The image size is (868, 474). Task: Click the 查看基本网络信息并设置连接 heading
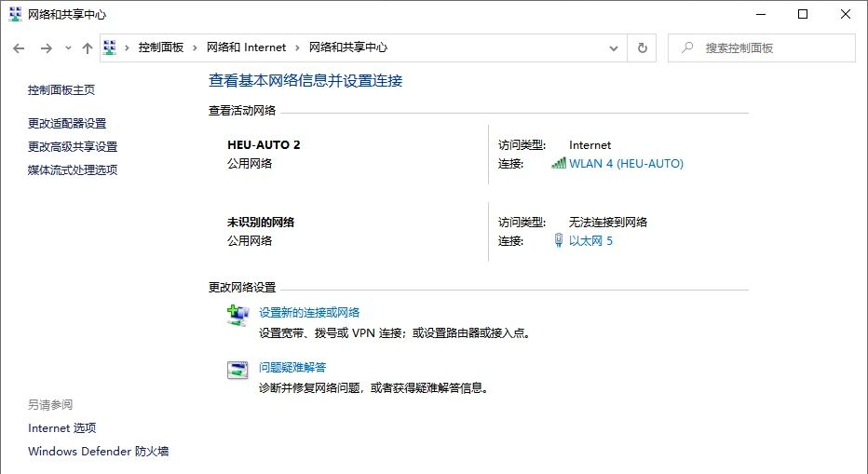pyautogui.click(x=305, y=81)
